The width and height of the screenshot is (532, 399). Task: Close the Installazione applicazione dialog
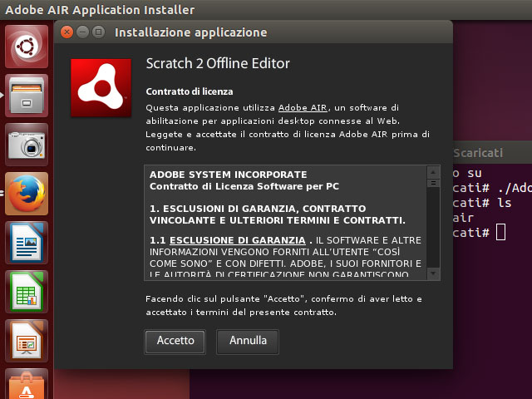[66, 32]
